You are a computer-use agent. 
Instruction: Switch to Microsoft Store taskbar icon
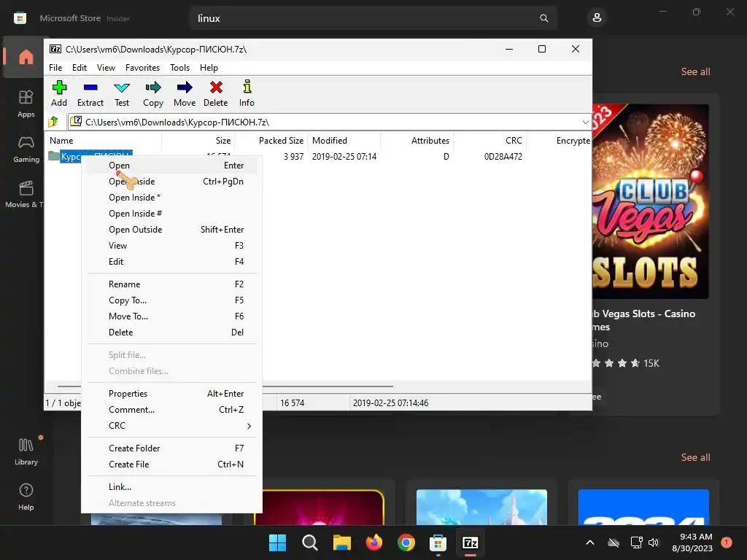tap(438, 542)
